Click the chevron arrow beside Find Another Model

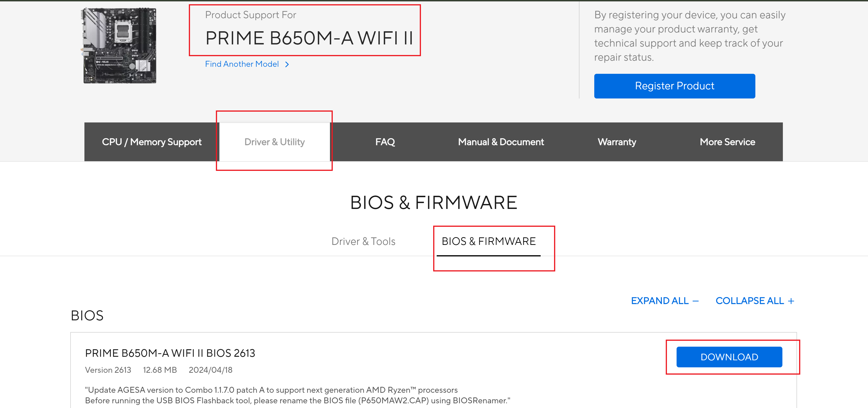click(x=287, y=64)
